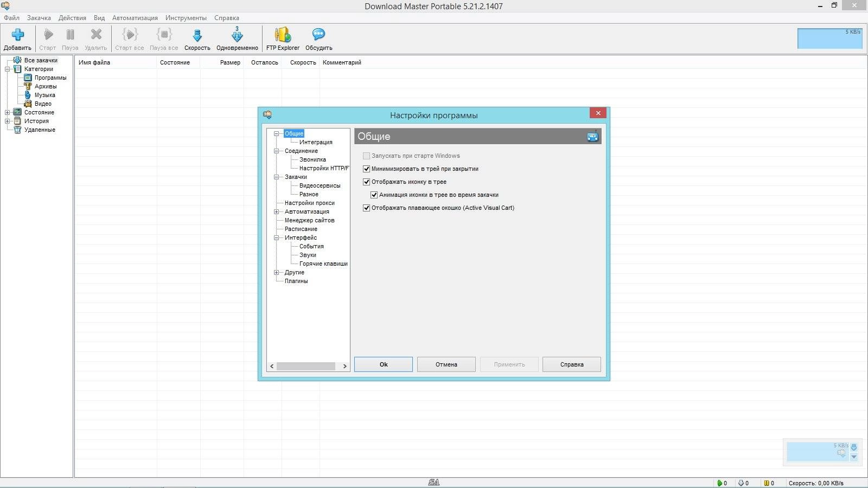
Task: Sort by the Имя файла column header
Action: 116,62
